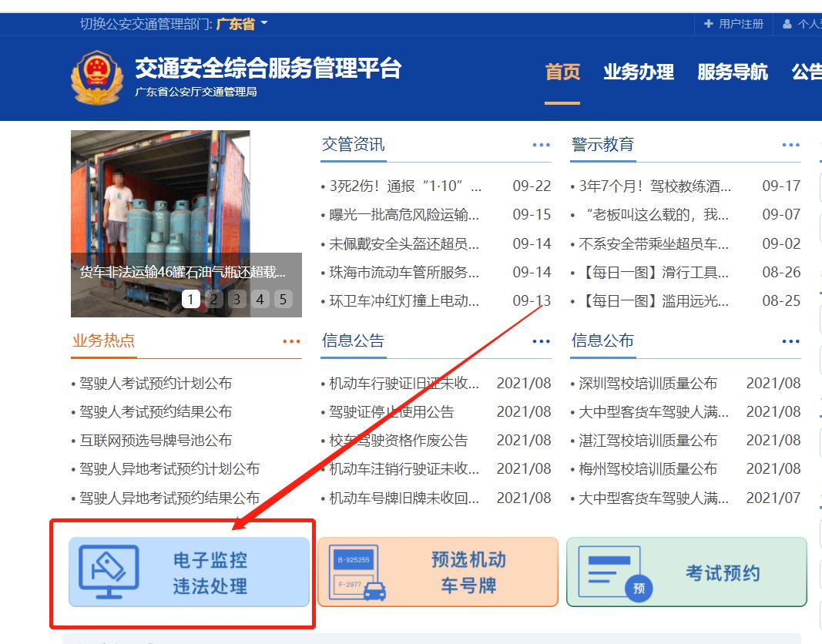The image size is (822, 644).
Task: Open 考试预约 exam booking tile
Action: pos(686,572)
